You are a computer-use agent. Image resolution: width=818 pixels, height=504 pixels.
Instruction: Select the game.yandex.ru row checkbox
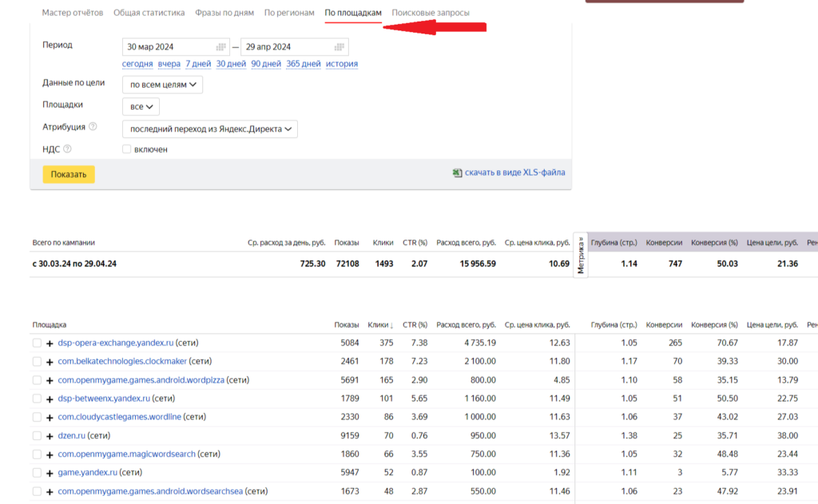pyautogui.click(x=37, y=472)
